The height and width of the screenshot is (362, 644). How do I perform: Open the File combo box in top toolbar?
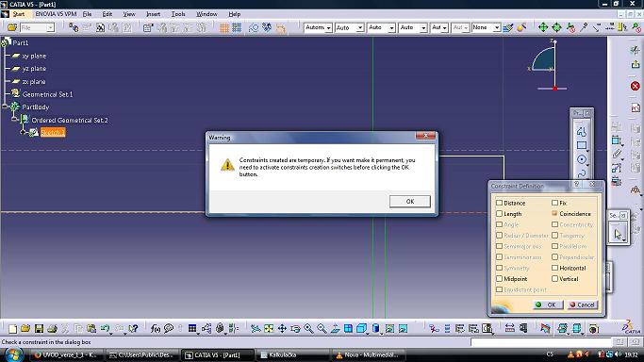[37, 27]
